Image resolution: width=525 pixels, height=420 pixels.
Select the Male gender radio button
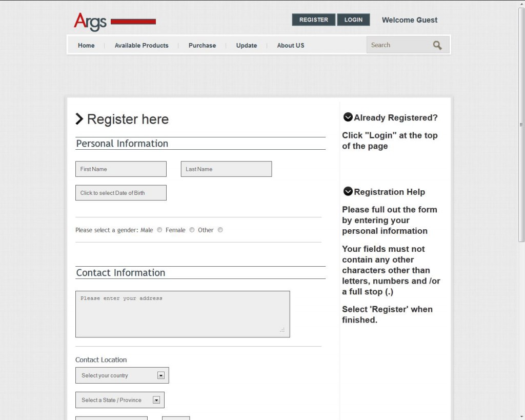click(x=159, y=230)
